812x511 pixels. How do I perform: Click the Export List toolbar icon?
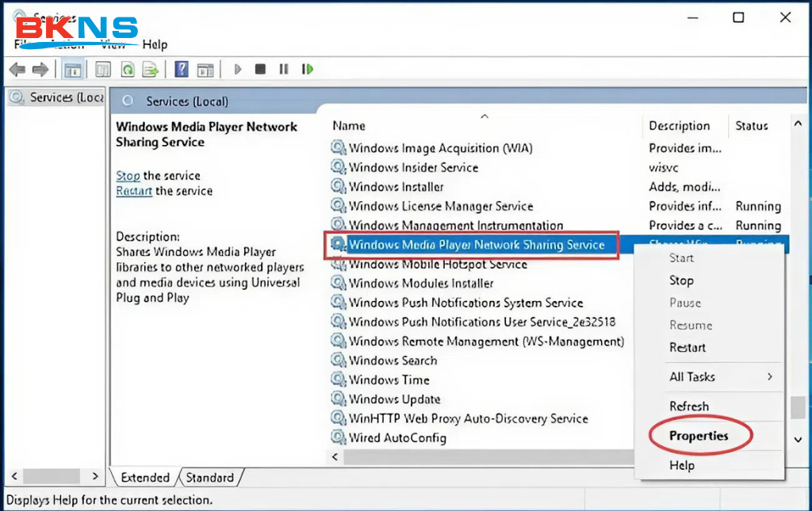point(150,70)
